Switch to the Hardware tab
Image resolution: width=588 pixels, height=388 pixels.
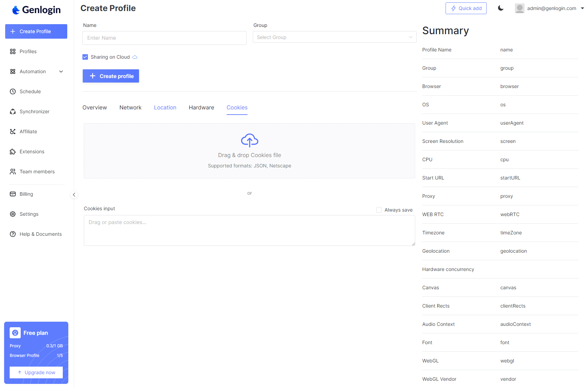pyautogui.click(x=201, y=108)
